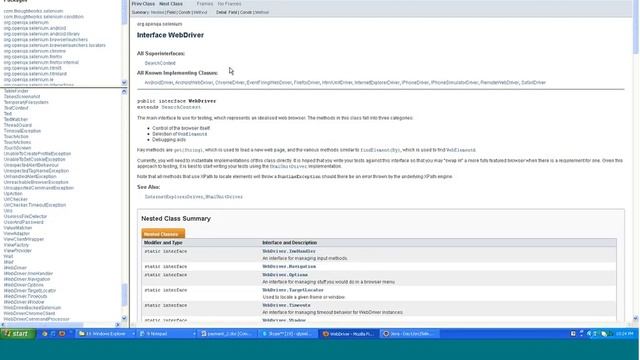Open WebDriver.ImeHandler in the Nested Class table
Screen dimensions: 640x360
tap(289, 251)
